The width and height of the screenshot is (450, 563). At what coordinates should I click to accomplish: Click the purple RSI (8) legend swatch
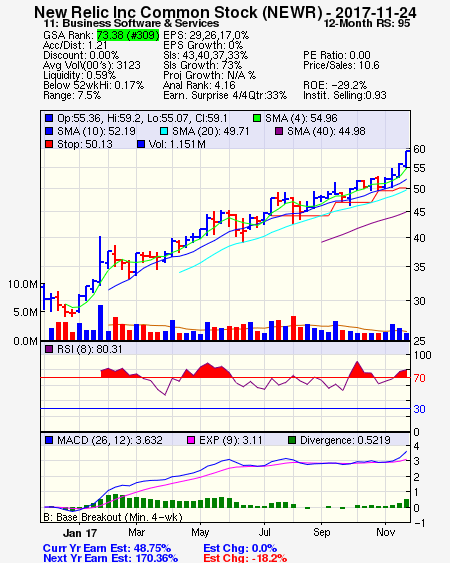coord(49,349)
